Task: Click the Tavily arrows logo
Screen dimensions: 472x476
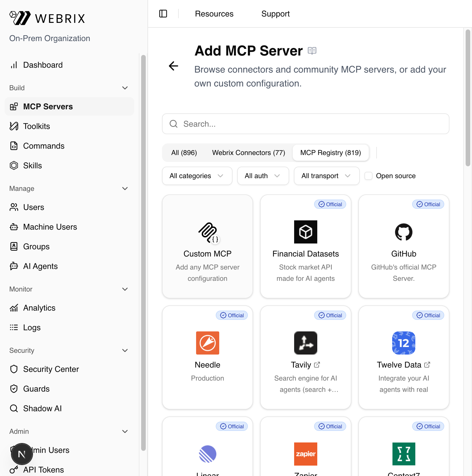Action: (x=306, y=343)
